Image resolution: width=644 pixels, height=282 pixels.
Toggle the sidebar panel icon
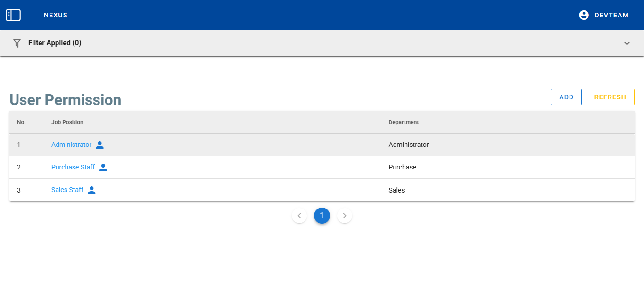(x=13, y=15)
